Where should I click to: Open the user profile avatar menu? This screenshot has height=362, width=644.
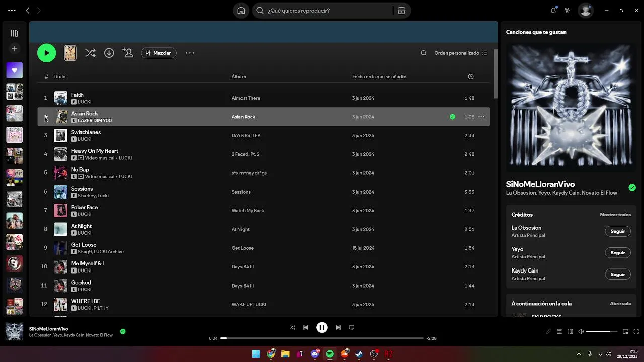pyautogui.click(x=585, y=11)
